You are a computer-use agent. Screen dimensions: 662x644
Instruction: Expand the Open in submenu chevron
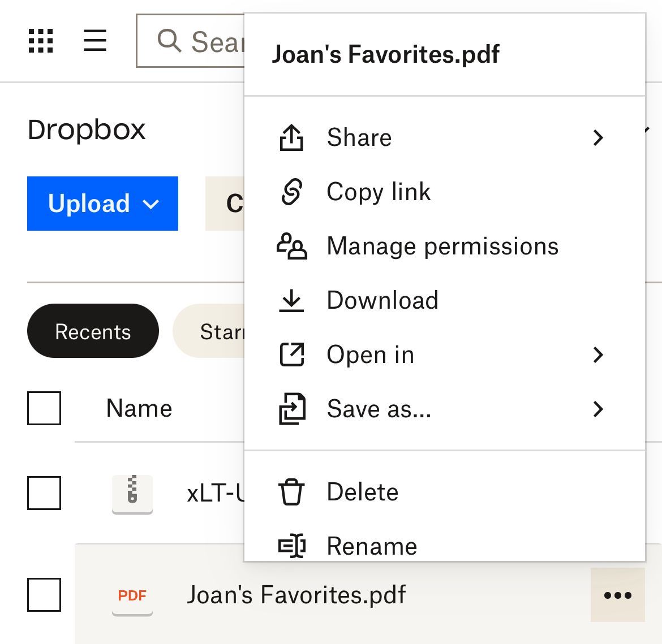(598, 355)
